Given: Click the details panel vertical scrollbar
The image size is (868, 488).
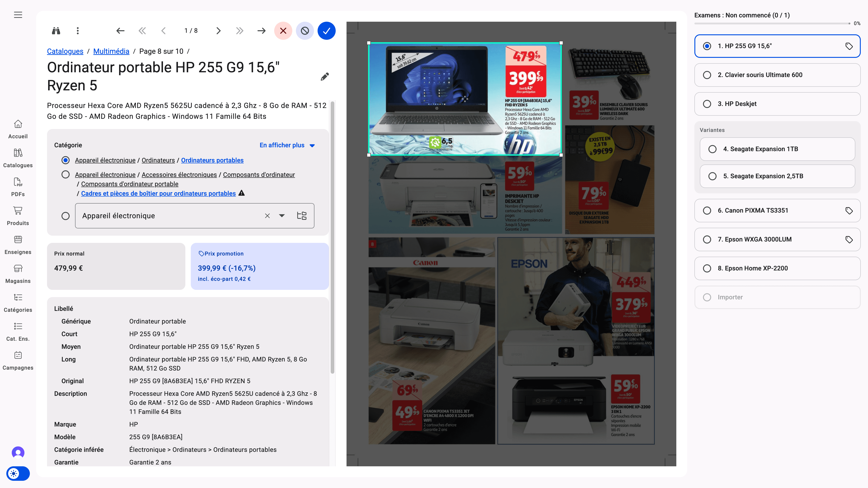Looking at the screenshot, I should (x=332, y=237).
